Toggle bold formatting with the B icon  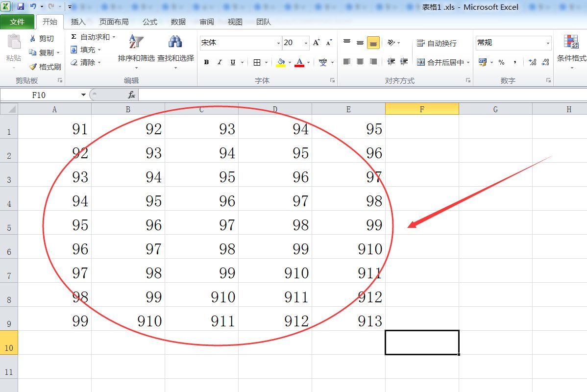click(x=205, y=62)
